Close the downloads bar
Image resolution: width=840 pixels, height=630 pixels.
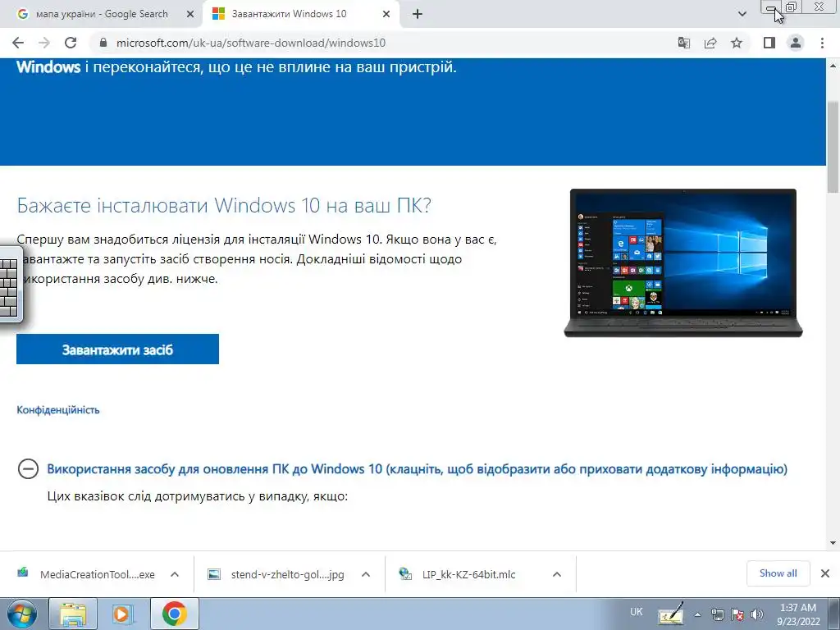pyautogui.click(x=825, y=573)
